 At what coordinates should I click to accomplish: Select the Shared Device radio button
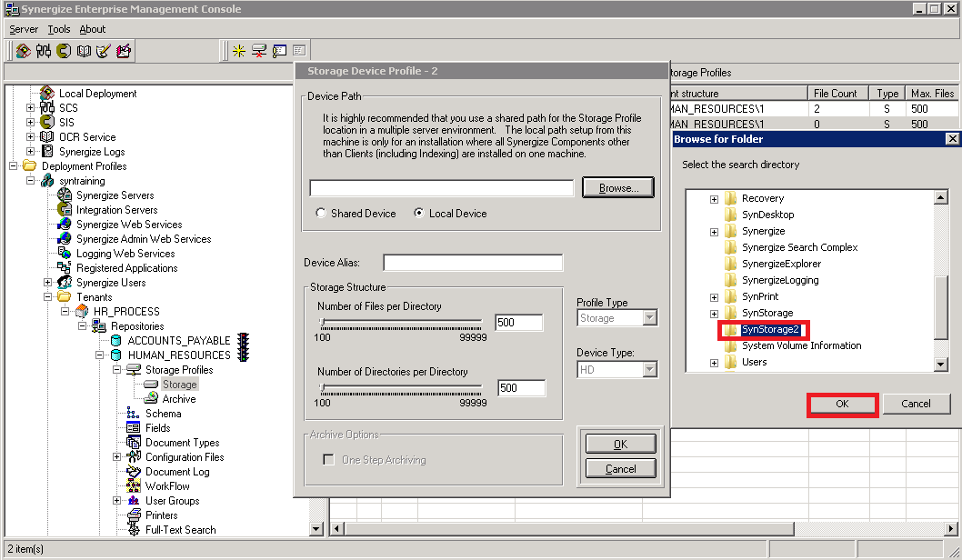click(x=321, y=213)
